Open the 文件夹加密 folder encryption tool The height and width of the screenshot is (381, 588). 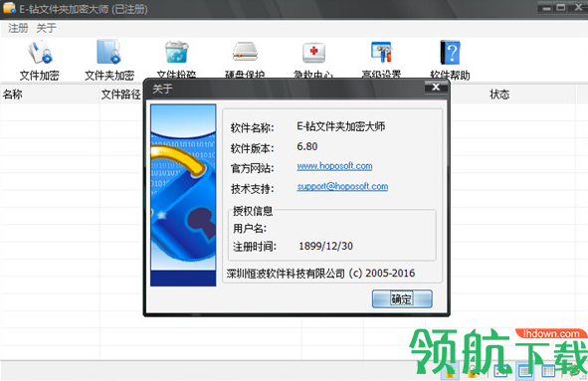click(109, 61)
